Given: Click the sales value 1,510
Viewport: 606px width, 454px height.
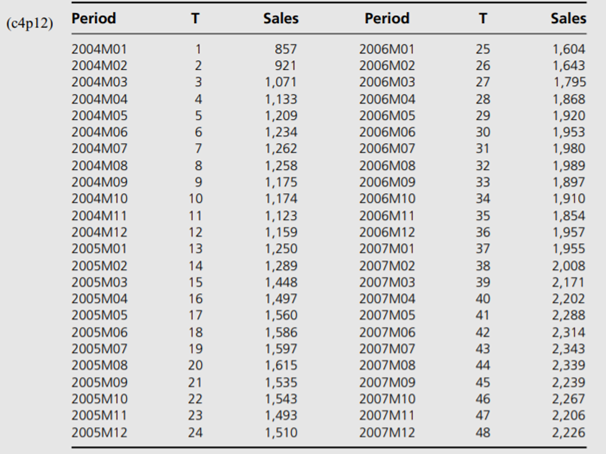Looking at the screenshot, I should [x=280, y=431].
